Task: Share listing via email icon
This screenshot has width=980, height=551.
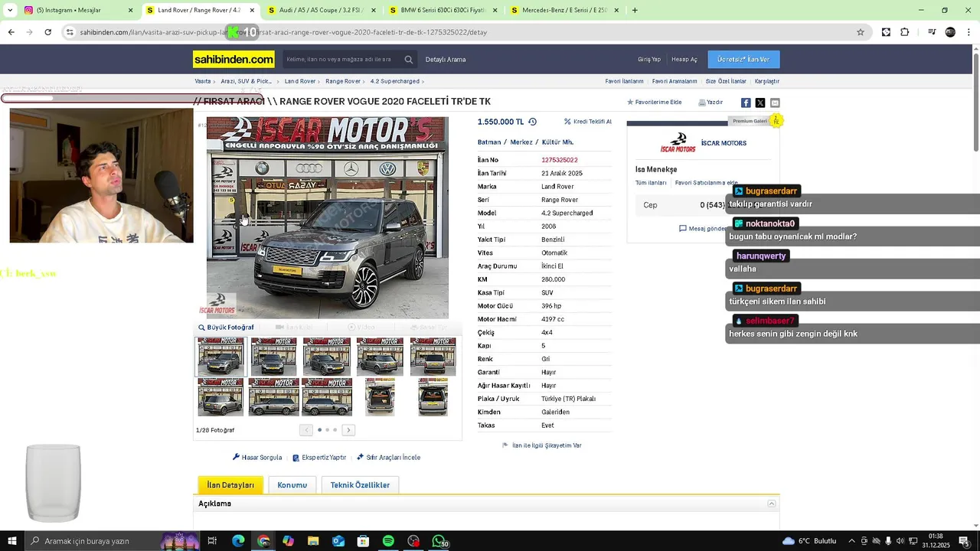Action: pyautogui.click(x=775, y=103)
